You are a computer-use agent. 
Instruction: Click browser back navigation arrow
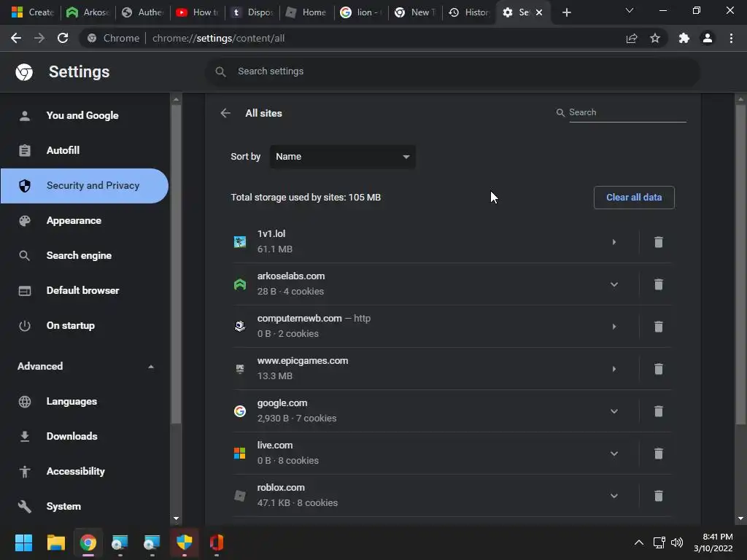(16, 38)
